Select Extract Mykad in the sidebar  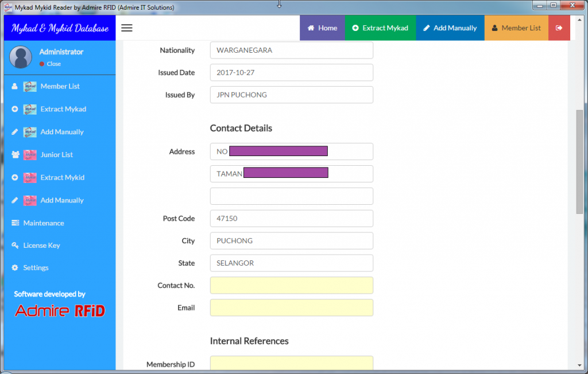click(x=63, y=109)
